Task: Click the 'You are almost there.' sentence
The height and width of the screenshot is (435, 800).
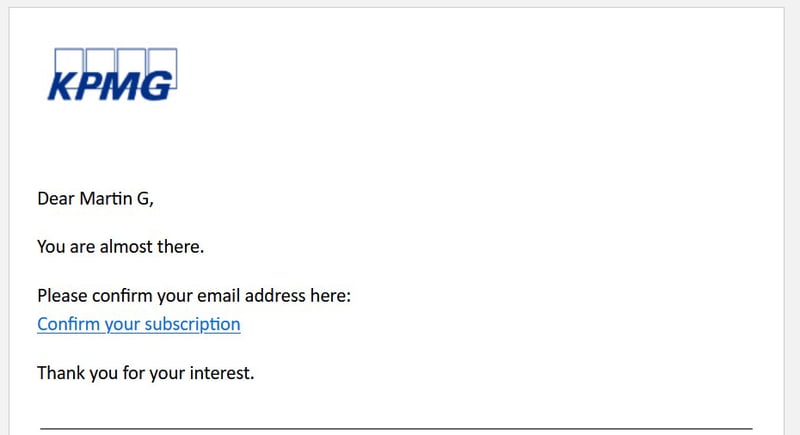Action: (x=120, y=247)
